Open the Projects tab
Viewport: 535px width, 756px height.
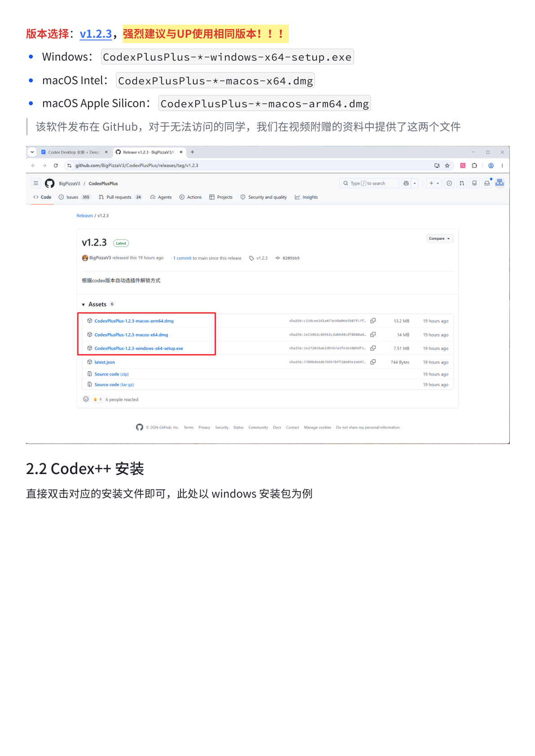(221, 197)
